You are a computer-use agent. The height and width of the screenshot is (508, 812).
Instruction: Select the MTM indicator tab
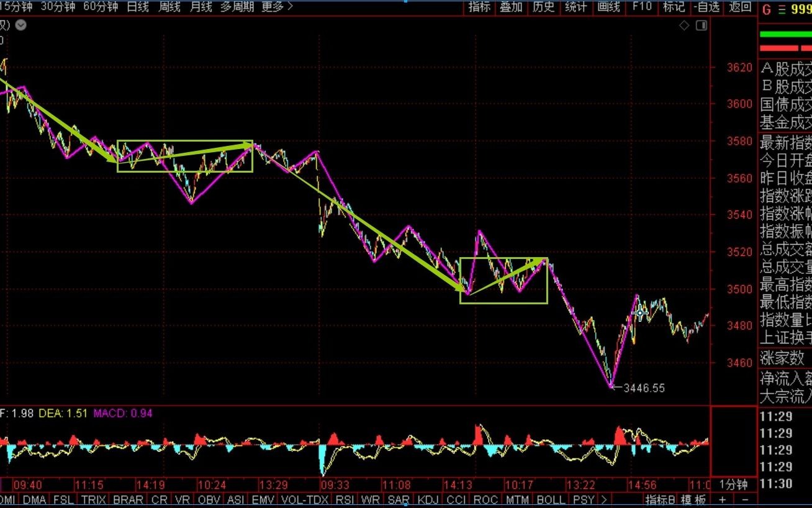pyautogui.click(x=517, y=499)
